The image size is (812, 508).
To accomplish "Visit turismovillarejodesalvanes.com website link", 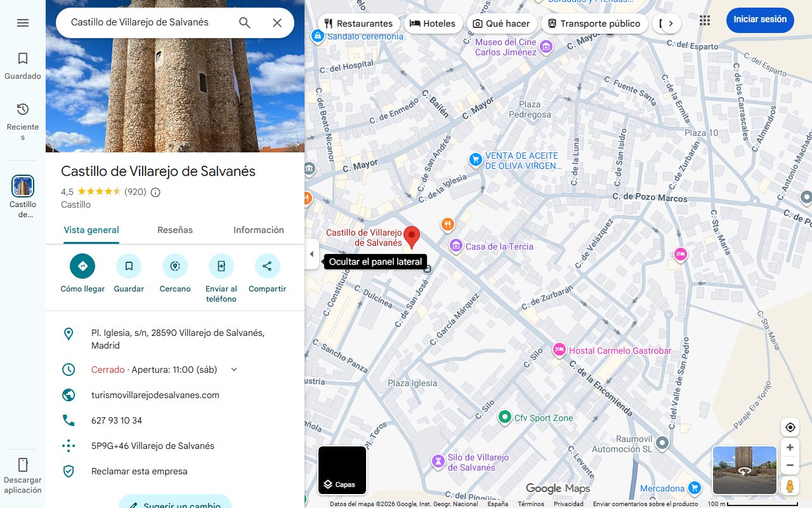I will click(x=155, y=394).
